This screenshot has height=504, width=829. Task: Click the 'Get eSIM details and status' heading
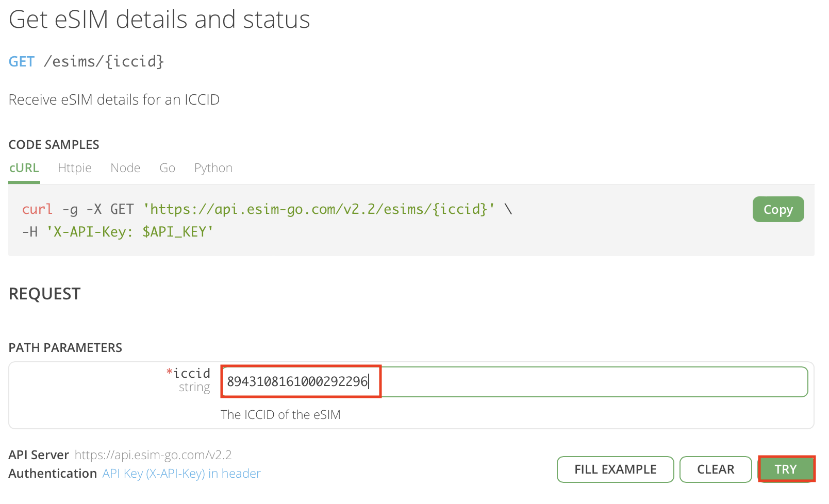click(159, 20)
